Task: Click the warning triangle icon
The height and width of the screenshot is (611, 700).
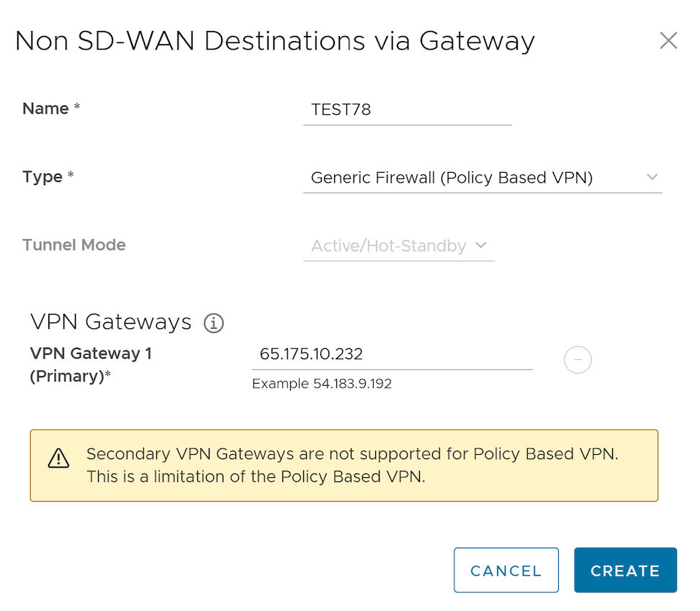Action: pyautogui.click(x=58, y=458)
